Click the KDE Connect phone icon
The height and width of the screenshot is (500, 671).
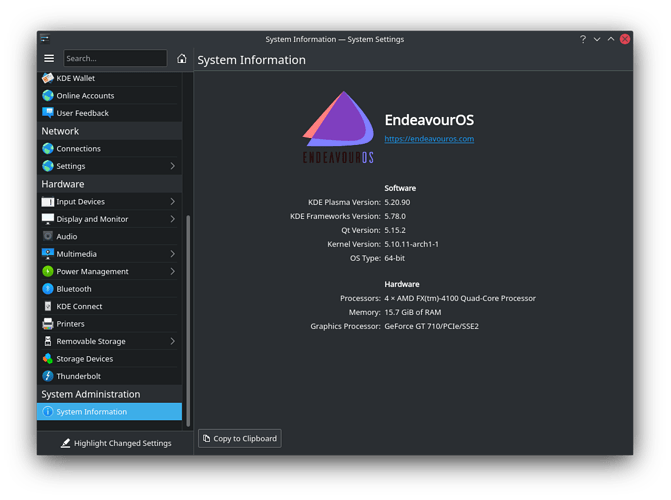click(48, 307)
